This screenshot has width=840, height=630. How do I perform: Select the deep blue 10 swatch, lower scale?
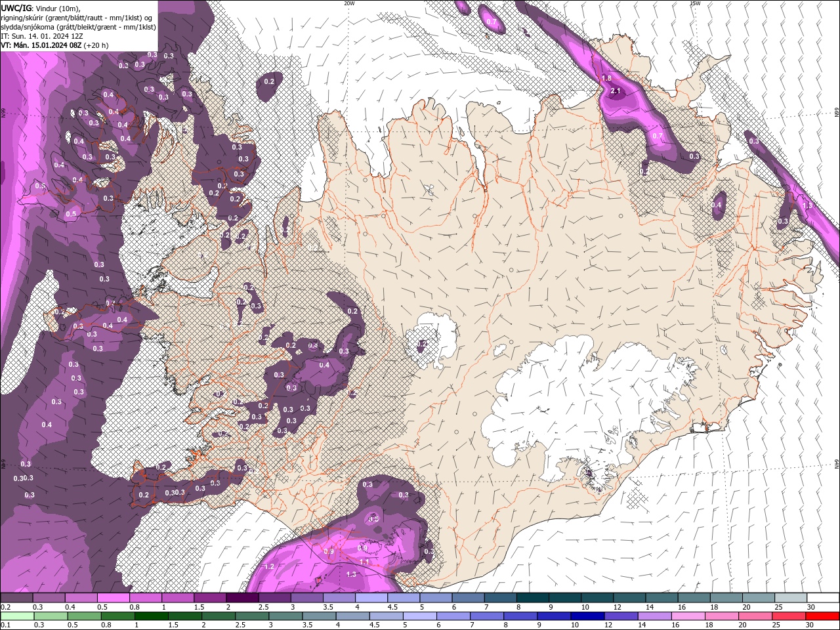tap(587, 616)
